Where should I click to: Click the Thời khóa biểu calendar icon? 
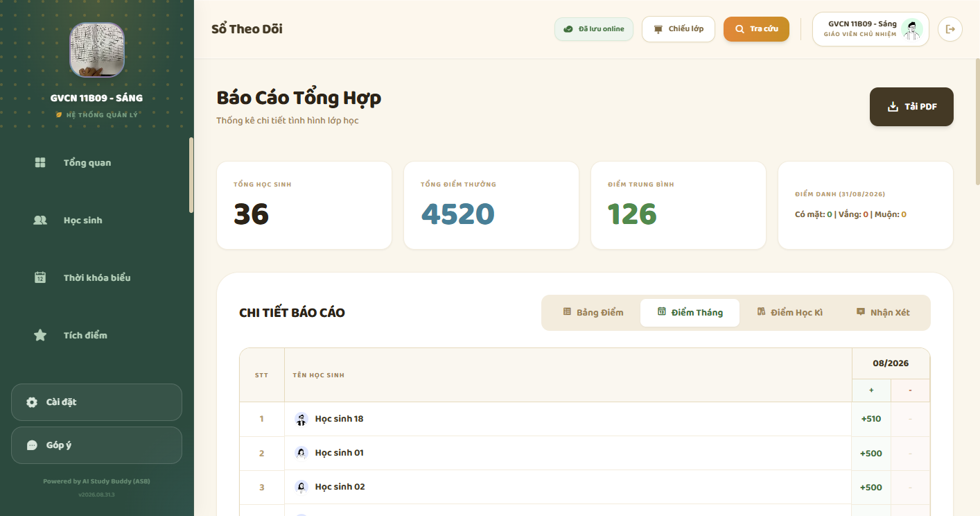coord(40,277)
